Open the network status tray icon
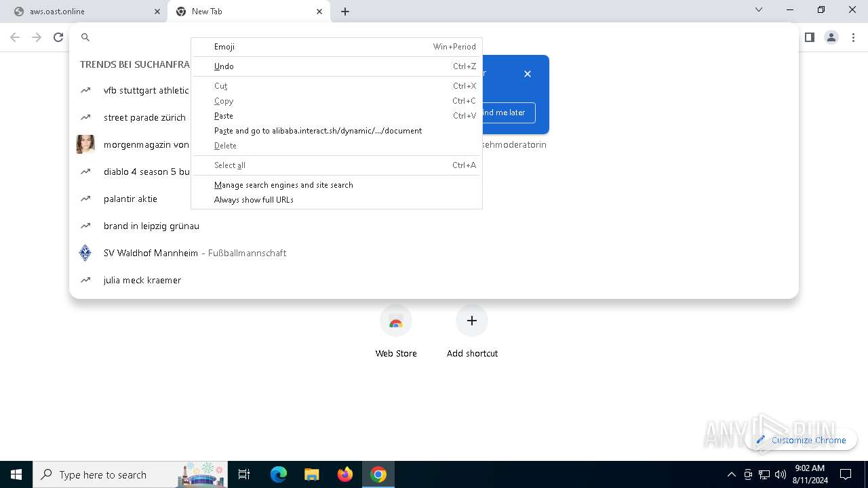The image size is (868, 488). [764, 474]
